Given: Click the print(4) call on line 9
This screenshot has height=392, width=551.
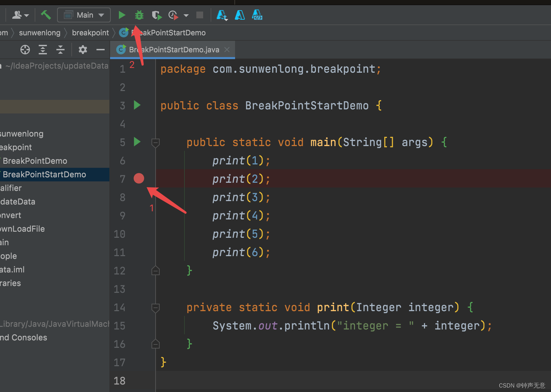Looking at the screenshot, I should pos(241,215).
